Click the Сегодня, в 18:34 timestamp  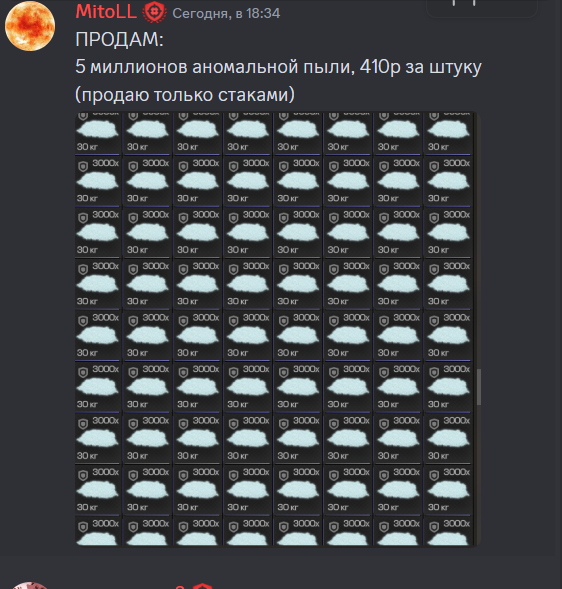click(226, 14)
